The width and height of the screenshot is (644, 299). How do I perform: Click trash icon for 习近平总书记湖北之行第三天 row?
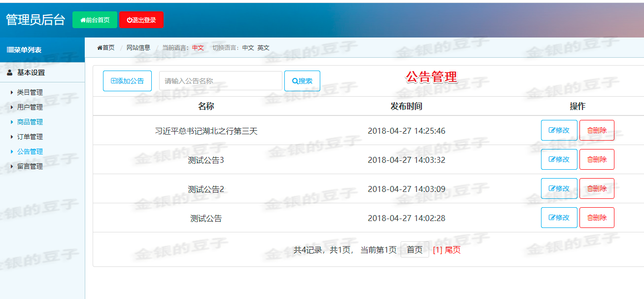590,131
